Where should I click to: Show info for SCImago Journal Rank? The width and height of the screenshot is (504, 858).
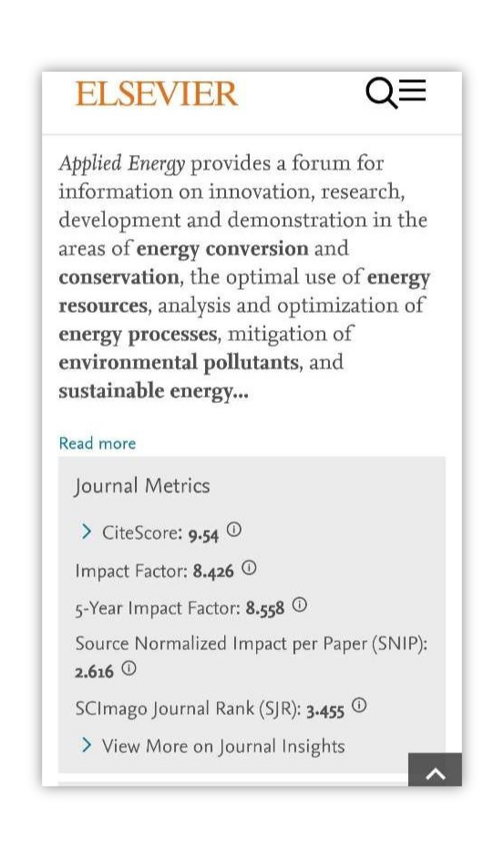359,706
